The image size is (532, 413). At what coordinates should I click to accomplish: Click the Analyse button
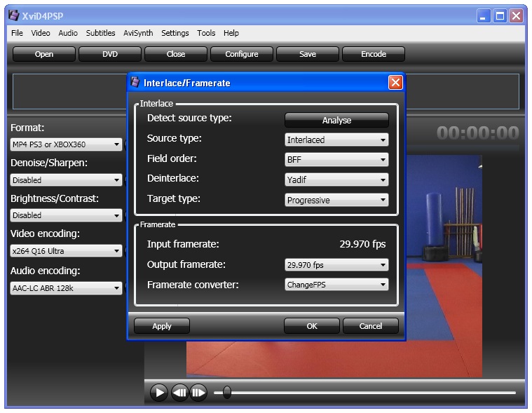point(336,120)
